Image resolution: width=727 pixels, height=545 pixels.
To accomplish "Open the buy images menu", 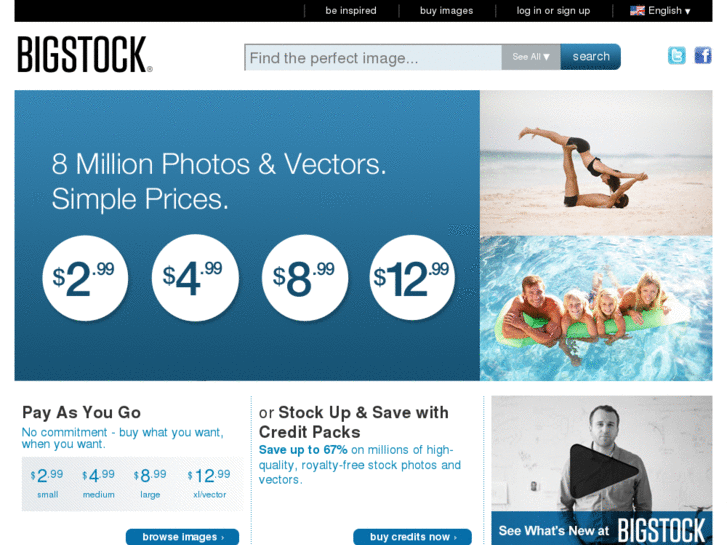I will coord(446,11).
